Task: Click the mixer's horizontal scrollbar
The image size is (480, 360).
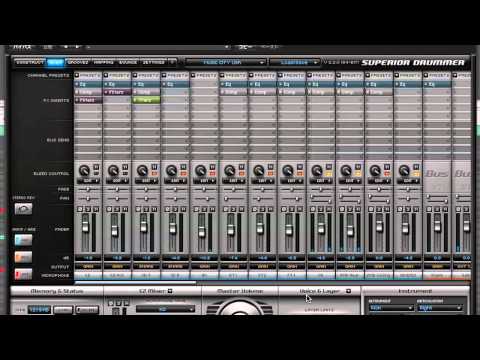Action: point(135,283)
